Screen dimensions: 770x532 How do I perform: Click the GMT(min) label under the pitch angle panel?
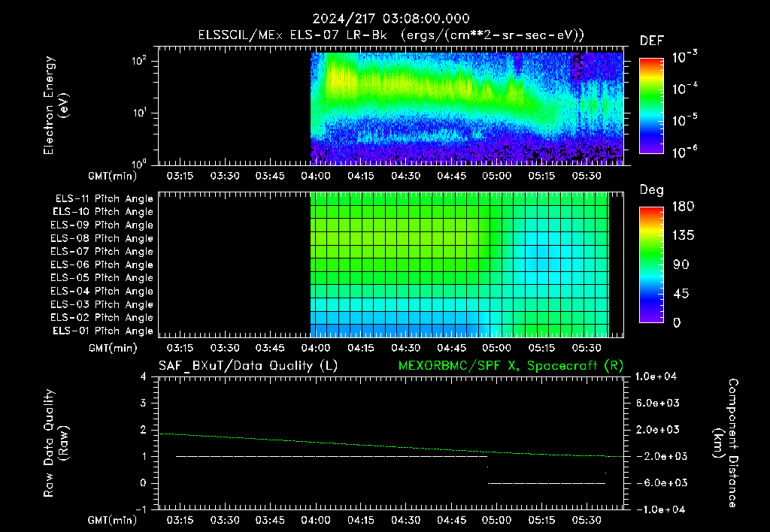(113, 348)
